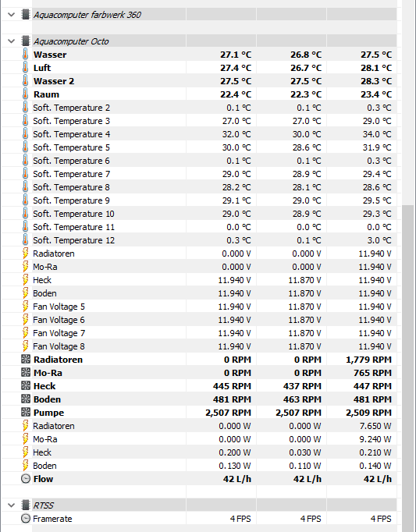
Task: Click the lightning icon beside Boden wattage
Action: 26,466
